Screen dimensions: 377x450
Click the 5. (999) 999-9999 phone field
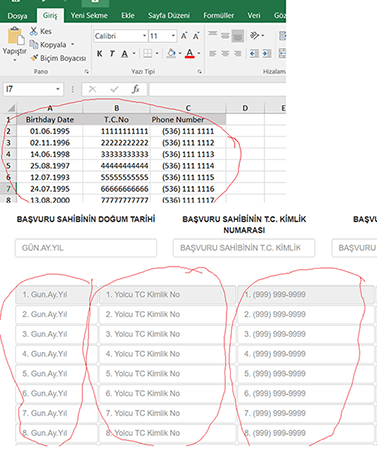306,374
